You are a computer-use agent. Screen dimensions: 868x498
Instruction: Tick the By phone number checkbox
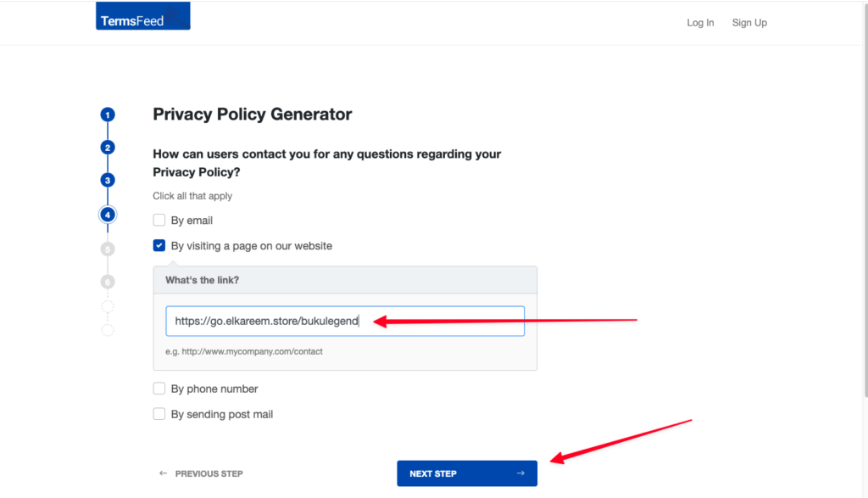click(159, 389)
